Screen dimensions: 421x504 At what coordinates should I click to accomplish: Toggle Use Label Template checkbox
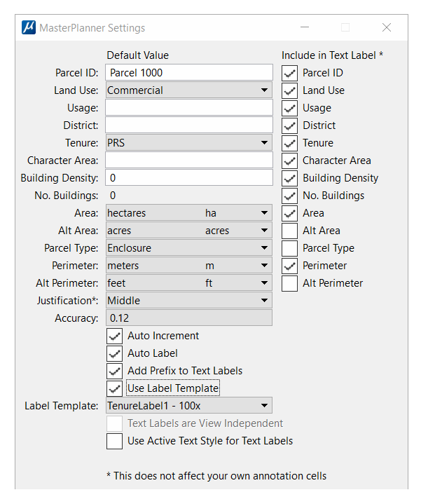click(x=115, y=388)
